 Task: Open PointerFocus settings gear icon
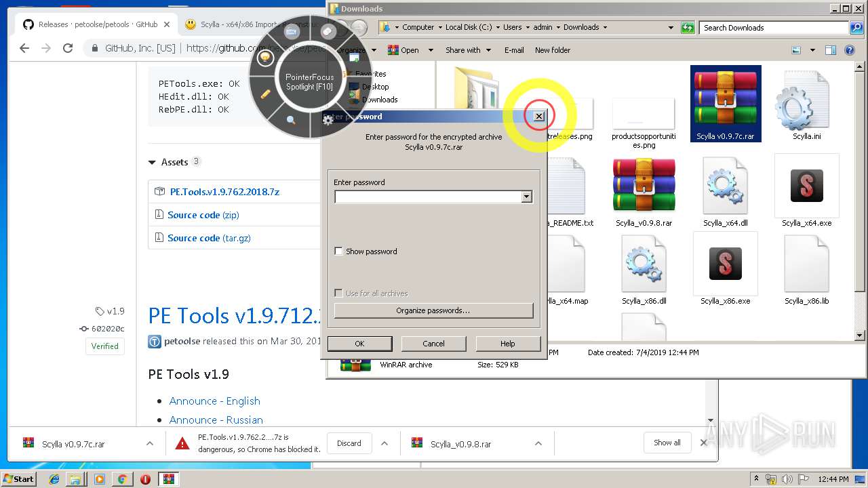point(328,120)
